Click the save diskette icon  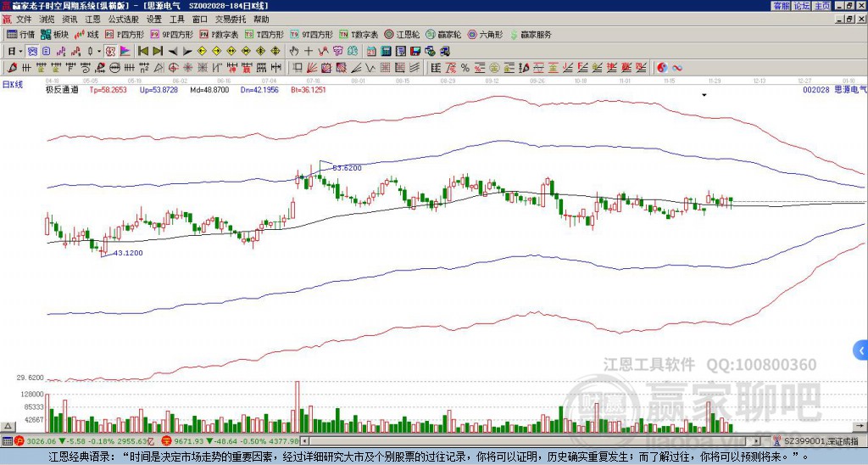415,52
